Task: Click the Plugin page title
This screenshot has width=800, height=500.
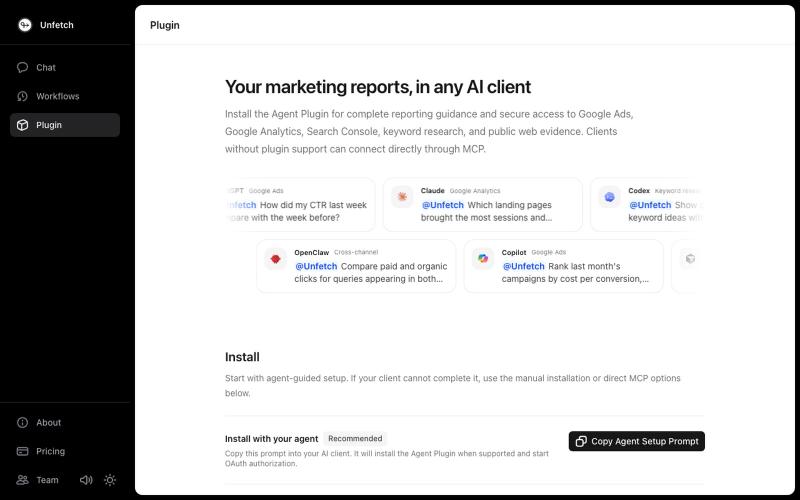Action: (x=165, y=25)
